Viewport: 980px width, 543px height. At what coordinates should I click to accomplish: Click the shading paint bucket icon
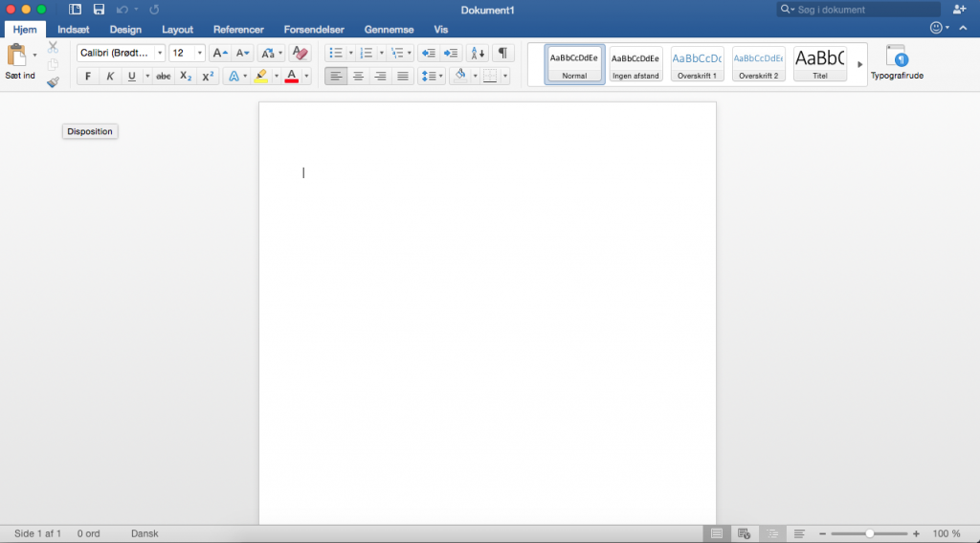[x=460, y=77]
